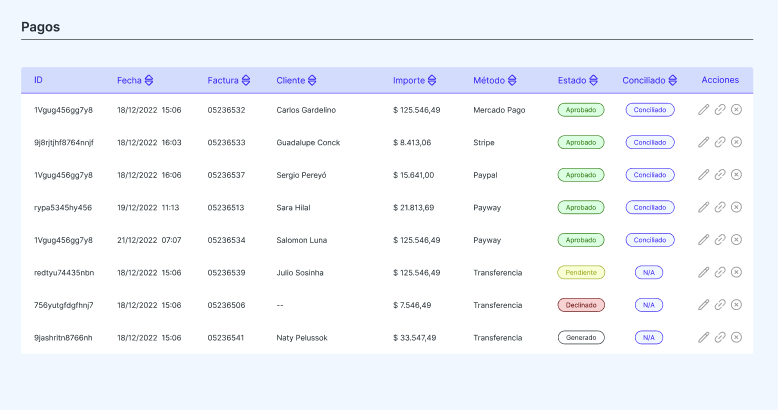Click sort icon next to Estado header
This screenshot has width=778, height=410.
tap(594, 80)
